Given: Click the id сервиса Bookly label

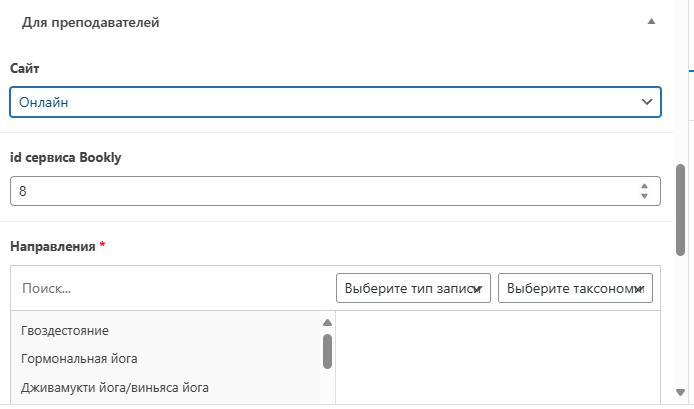Looking at the screenshot, I should tap(66, 157).
